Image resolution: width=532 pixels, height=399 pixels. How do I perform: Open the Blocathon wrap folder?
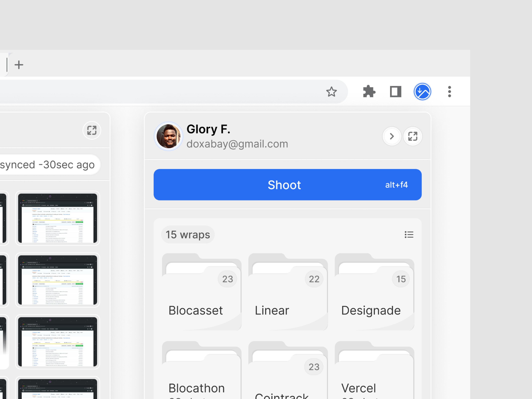point(201,378)
